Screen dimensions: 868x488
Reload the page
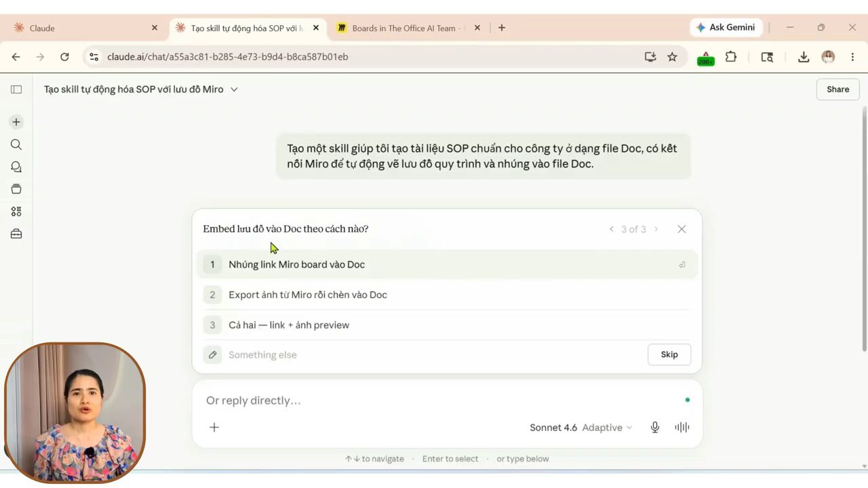click(x=64, y=57)
